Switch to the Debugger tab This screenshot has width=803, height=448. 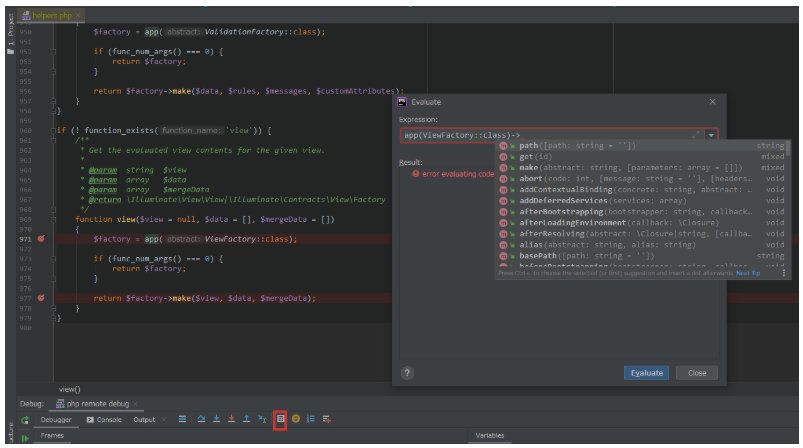[x=56, y=420]
